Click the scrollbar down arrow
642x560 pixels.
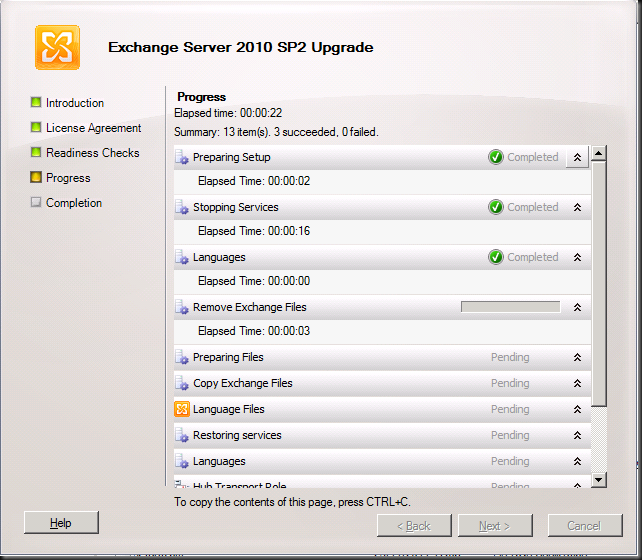click(x=599, y=479)
